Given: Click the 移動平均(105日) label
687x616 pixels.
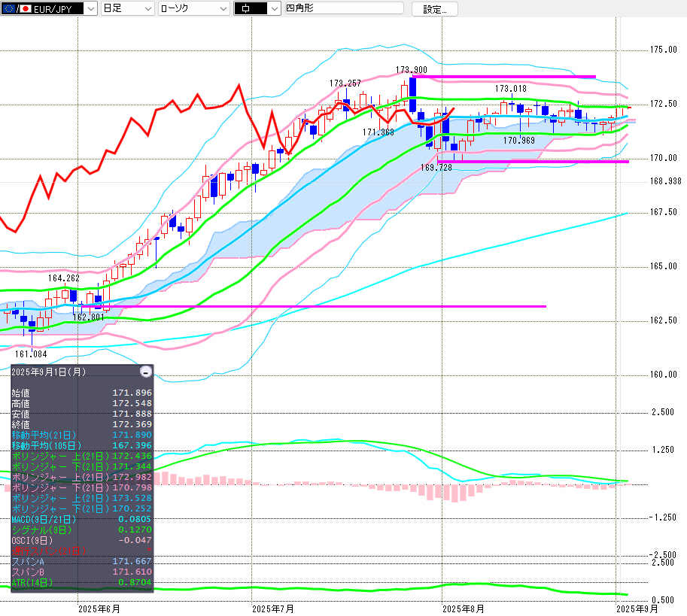Looking at the screenshot, I should point(47,445).
